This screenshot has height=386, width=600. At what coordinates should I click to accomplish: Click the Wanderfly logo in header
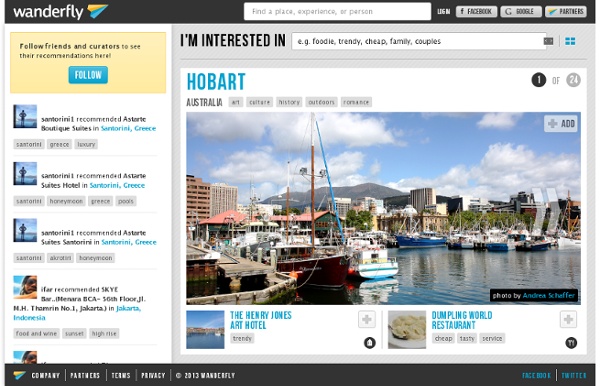(x=60, y=11)
